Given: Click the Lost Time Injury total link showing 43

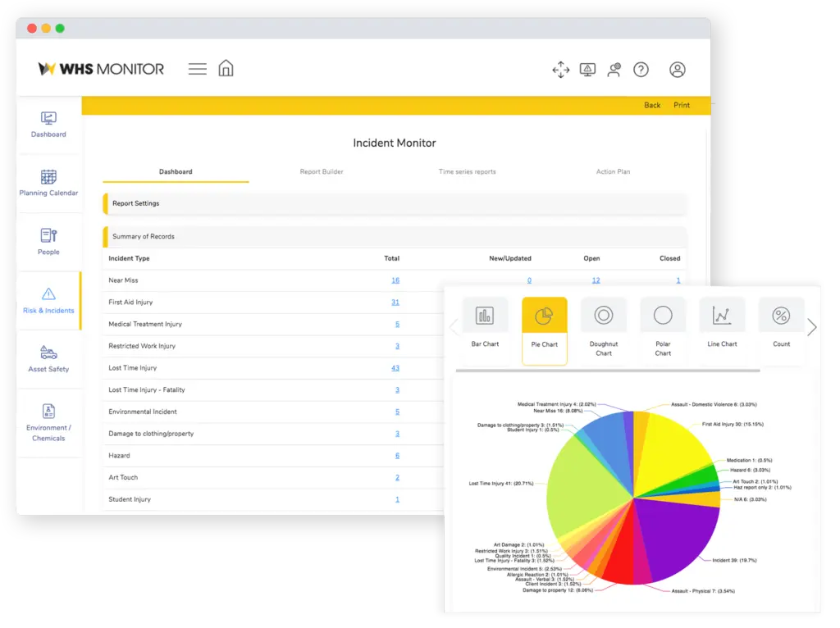Looking at the screenshot, I should pyautogui.click(x=396, y=367).
